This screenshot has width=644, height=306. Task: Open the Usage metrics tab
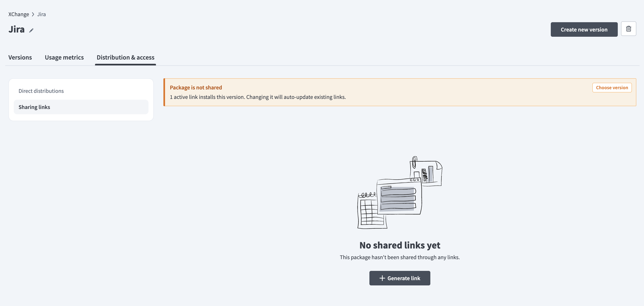64,57
